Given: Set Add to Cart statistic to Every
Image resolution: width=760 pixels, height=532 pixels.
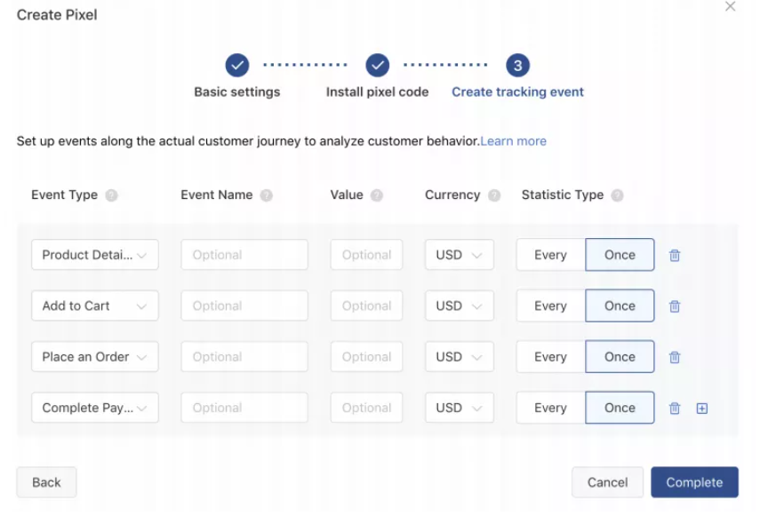Looking at the screenshot, I should point(550,306).
